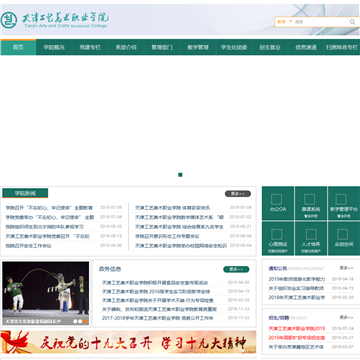Click the 更多 button in 学院新闻 section

(238, 194)
